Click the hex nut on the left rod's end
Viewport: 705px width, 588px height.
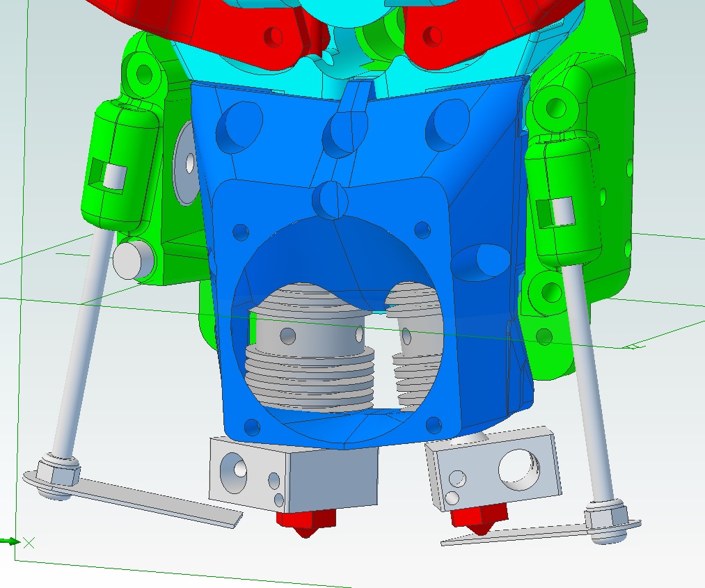click(x=57, y=470)
